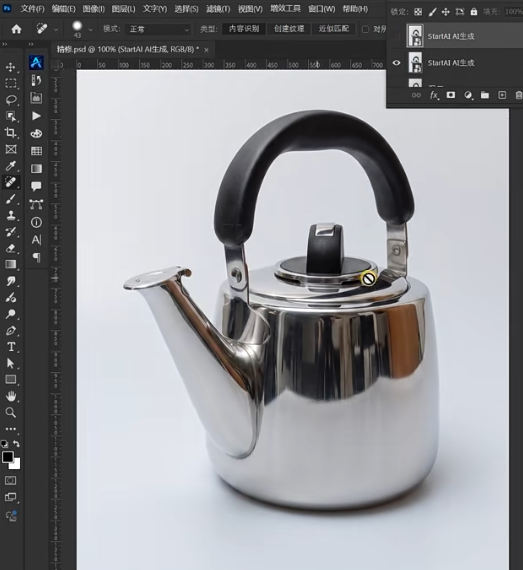
Task: Select the Zoom tool
Action: (11, 412)
